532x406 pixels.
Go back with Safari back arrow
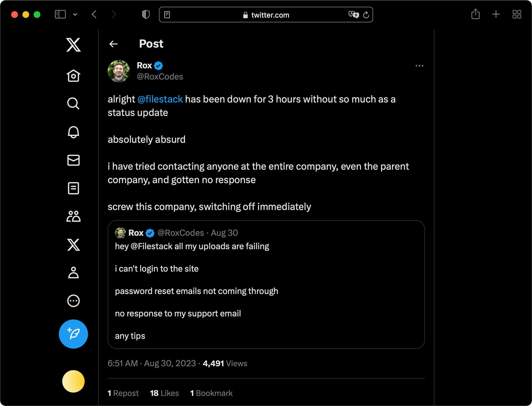click(94, 14)
